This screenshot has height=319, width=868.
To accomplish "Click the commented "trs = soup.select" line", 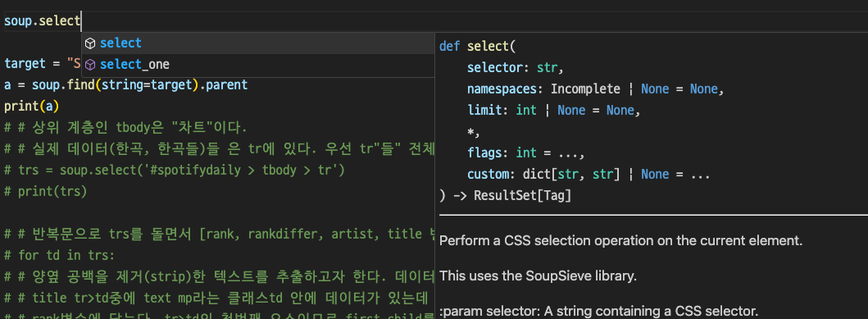I will [x=175, y=171].
